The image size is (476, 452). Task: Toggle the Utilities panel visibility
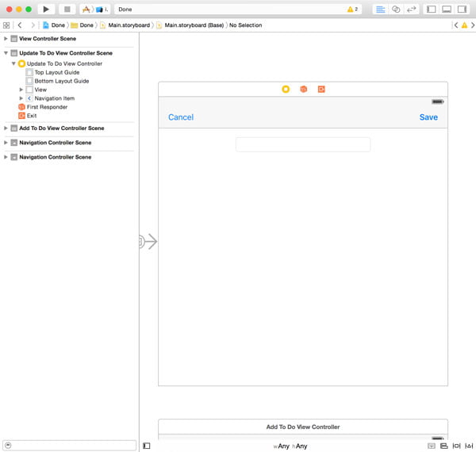462,9
